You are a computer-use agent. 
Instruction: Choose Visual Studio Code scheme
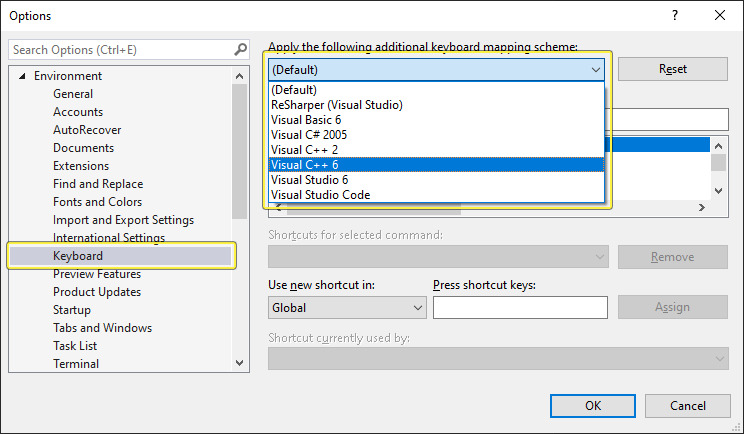tap(437, 195)
